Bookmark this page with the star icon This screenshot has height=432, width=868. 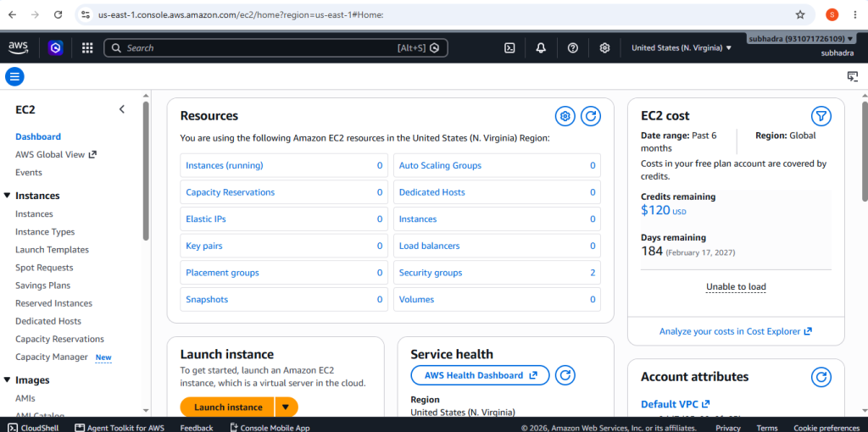(800, 15)
